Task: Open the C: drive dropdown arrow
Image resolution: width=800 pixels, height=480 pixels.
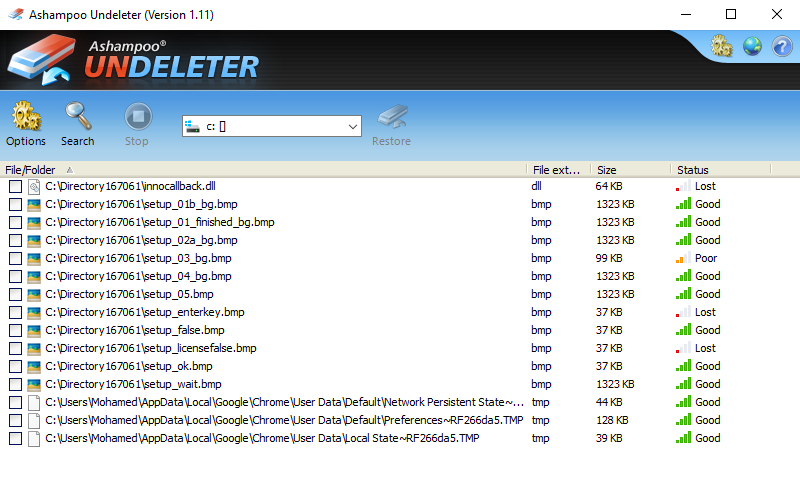Action: 353,127
